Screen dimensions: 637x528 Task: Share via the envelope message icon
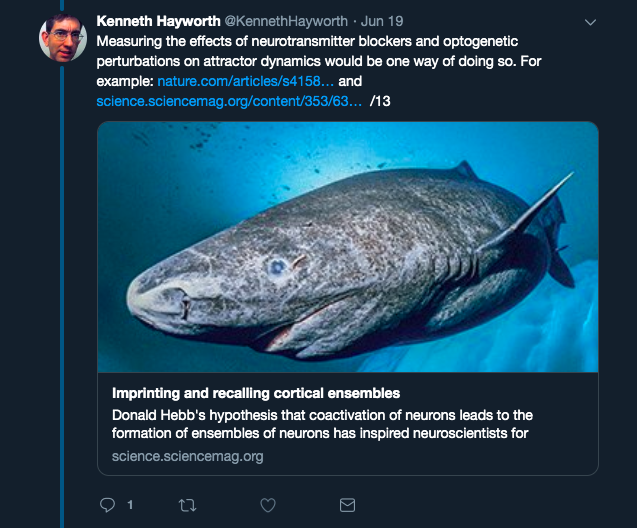click(x=347, y=505)
